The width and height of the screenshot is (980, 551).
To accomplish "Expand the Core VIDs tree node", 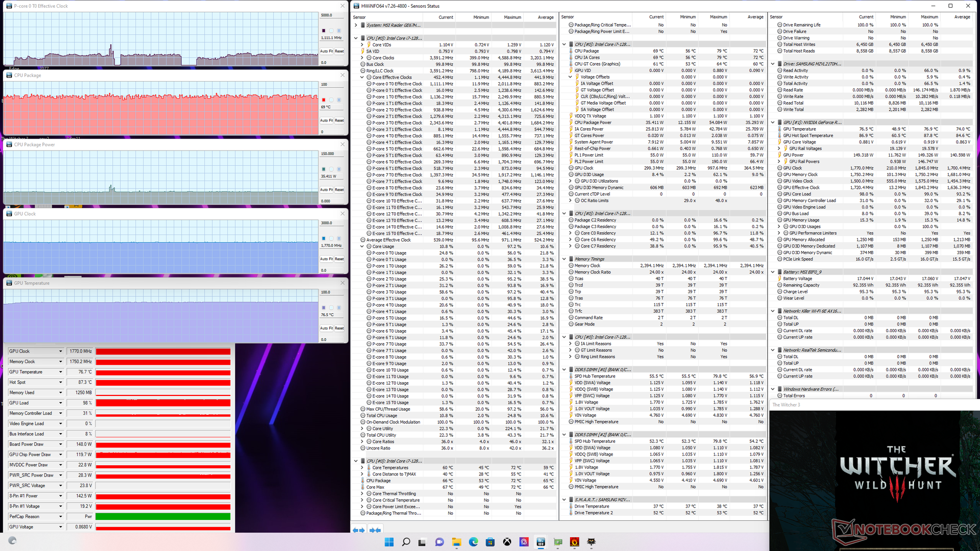I will [x=362, y=45].
